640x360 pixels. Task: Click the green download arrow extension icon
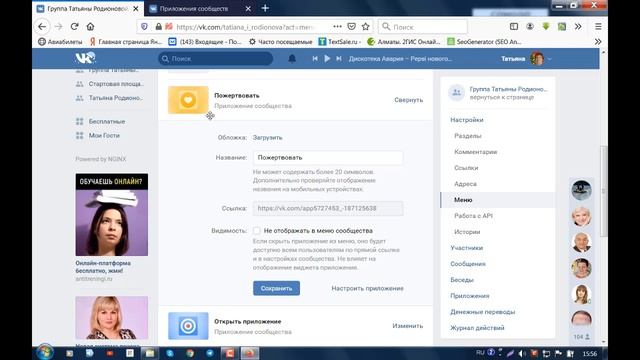tap(546, 27)
